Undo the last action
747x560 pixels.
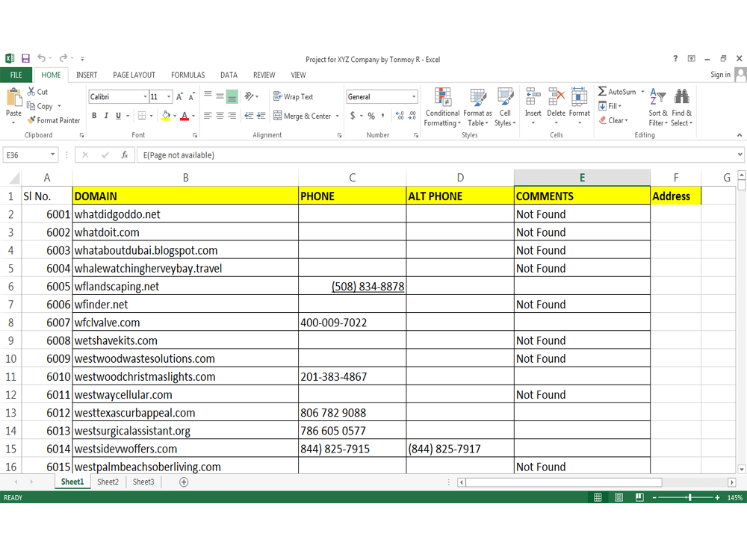point(42,58)
